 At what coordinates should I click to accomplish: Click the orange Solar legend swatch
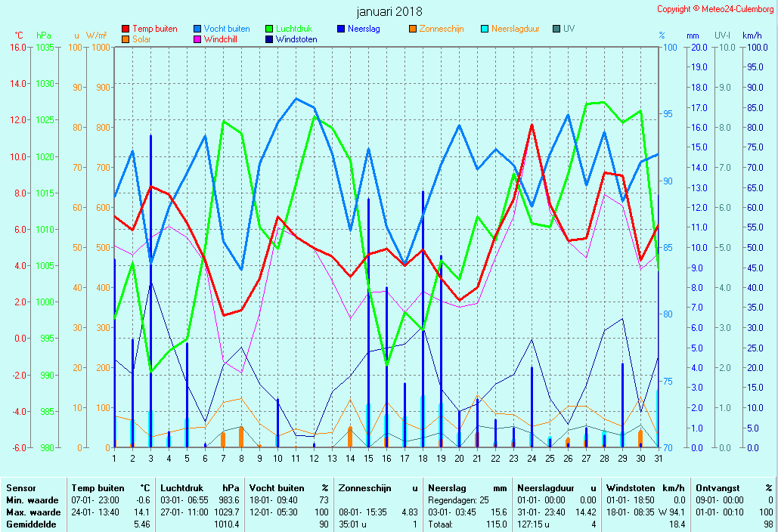point(126,39)
